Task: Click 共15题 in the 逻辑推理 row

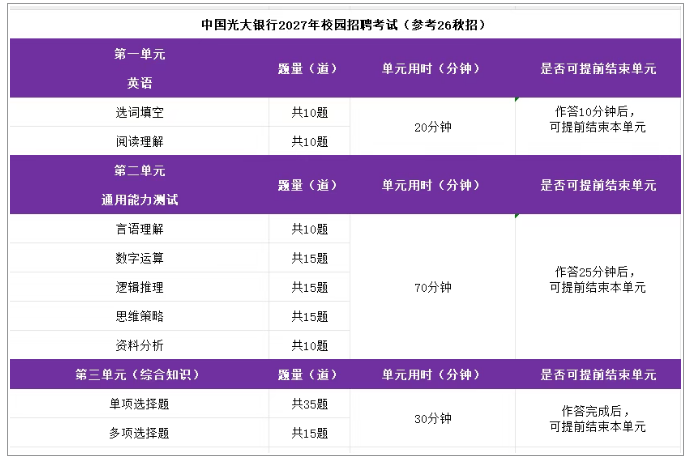Action: coord(310,287)
